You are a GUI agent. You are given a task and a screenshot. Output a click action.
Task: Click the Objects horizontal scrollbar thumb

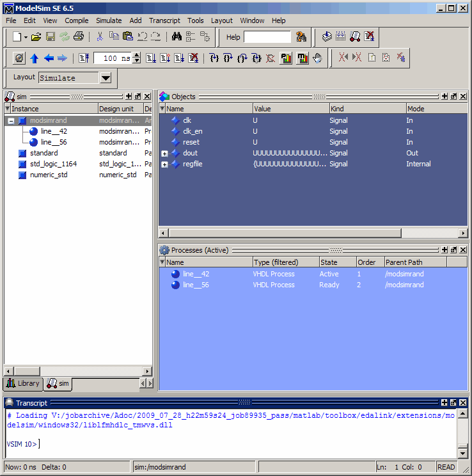pos(285,233)
